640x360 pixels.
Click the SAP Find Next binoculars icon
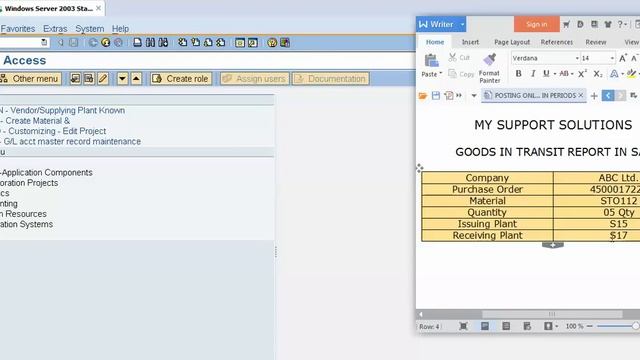[163, 42]
